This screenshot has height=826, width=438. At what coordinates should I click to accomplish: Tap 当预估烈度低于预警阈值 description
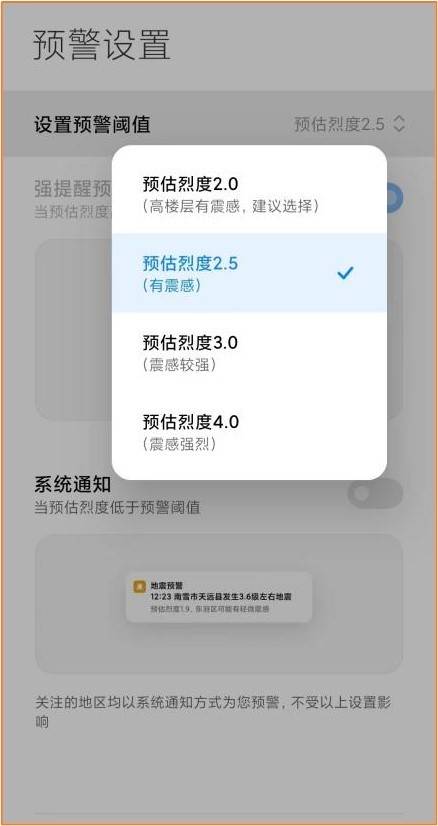pyautogui.click(x=117, y=508)
